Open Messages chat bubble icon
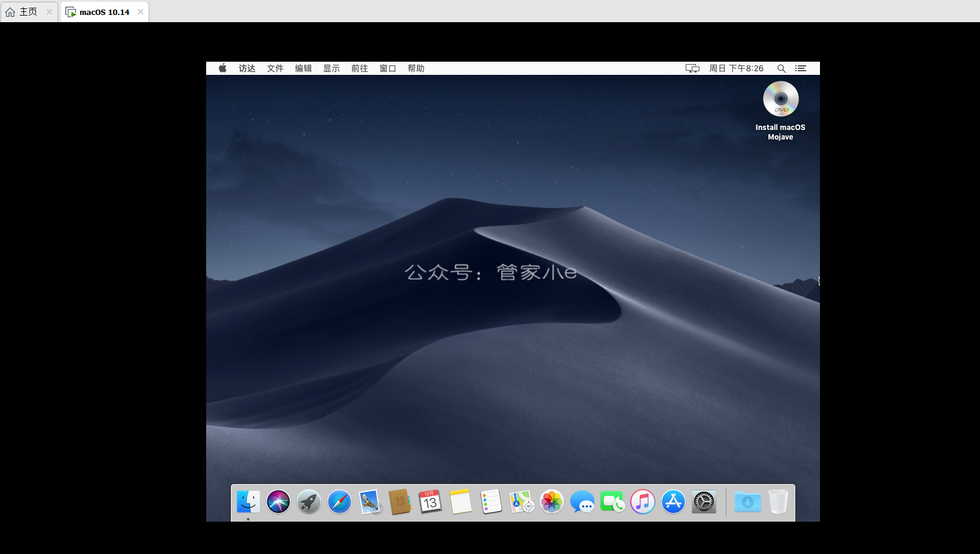This screenshot has width=980, height=554. pyautogui.click(x=582, y=502)
